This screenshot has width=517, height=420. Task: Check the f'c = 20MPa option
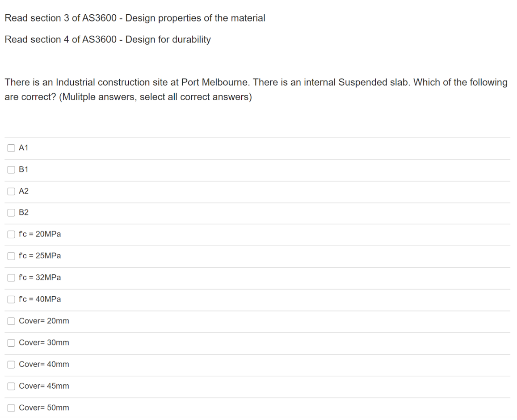(x=11, y=234)
